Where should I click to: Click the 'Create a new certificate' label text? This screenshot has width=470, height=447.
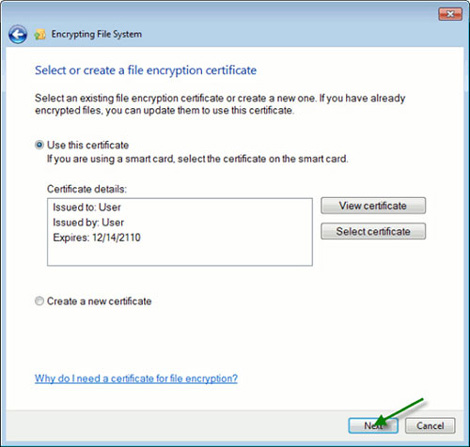coord(99,301)
